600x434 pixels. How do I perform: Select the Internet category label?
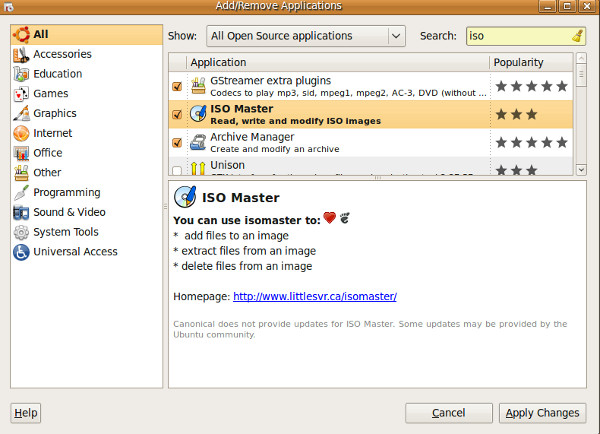[52, 133]
